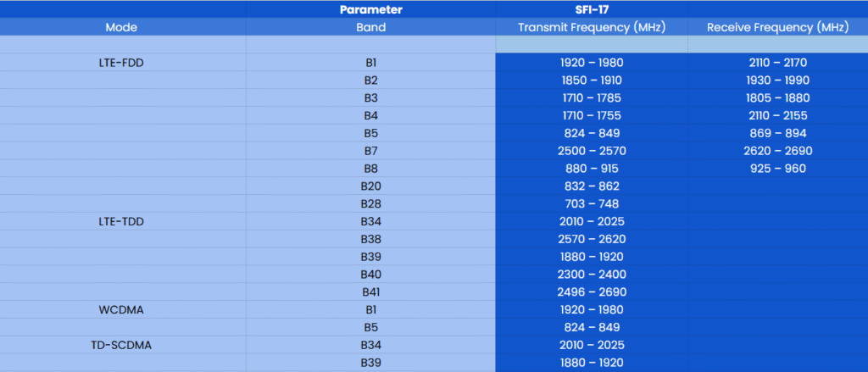Select the 2300 – 2400 frequency cell
868x372 pixels.
592,274
